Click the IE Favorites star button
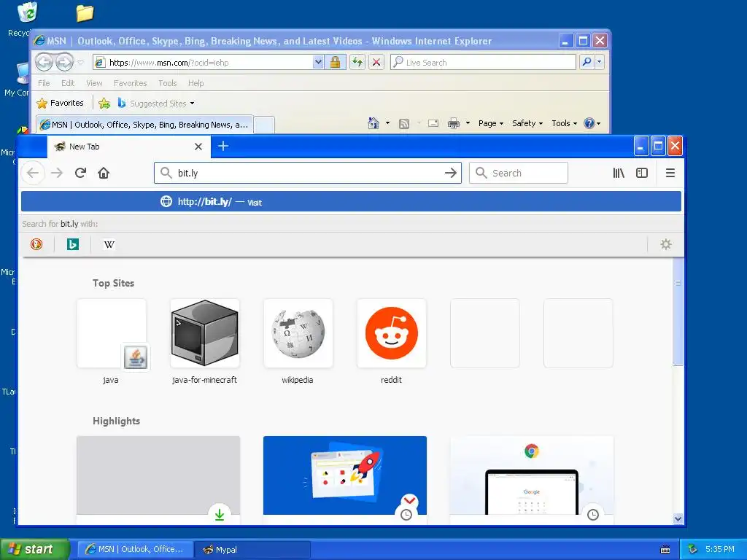 (x=60, y=103)
